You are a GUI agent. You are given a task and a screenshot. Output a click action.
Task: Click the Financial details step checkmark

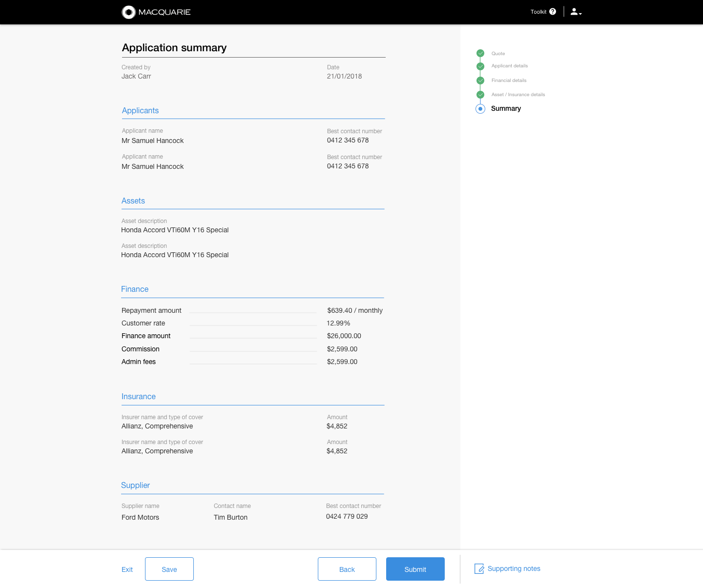480,81
